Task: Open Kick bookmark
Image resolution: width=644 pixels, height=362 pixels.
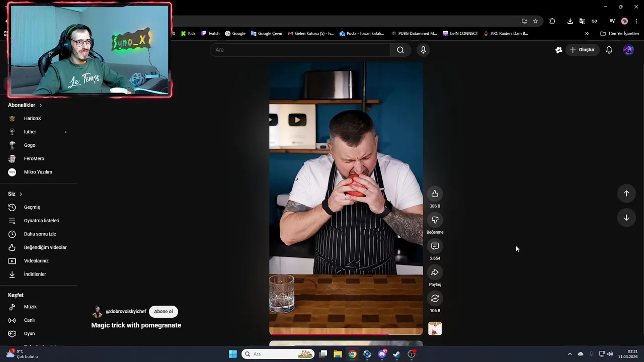Action: 188,34
